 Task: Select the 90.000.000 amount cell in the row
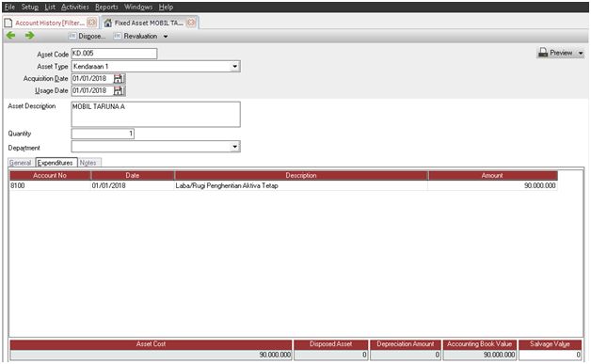492,185
